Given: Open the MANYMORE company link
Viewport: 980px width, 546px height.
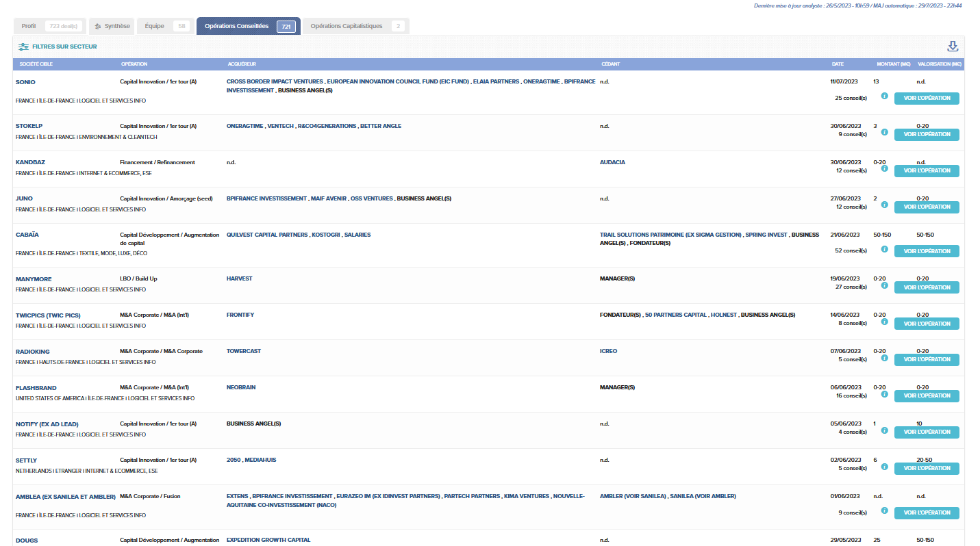Looking at the screenshot, I should coord(34,279).
